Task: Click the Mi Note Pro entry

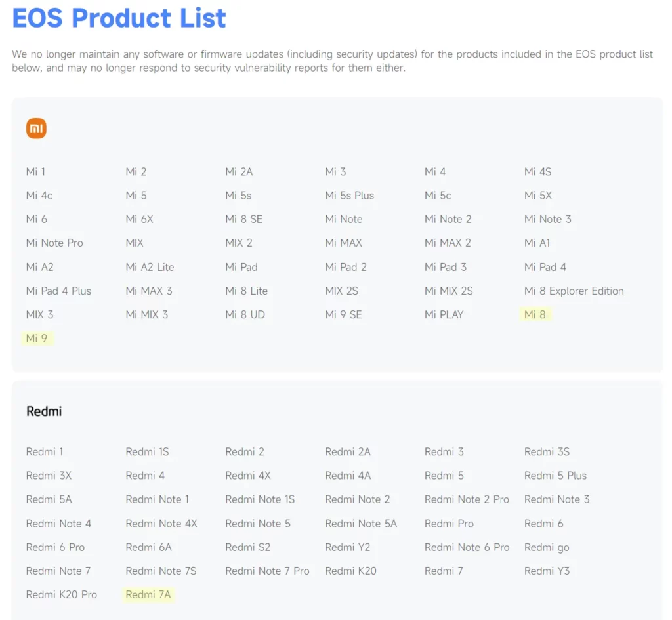Action: pyautogui.click(x=54, y=243)
